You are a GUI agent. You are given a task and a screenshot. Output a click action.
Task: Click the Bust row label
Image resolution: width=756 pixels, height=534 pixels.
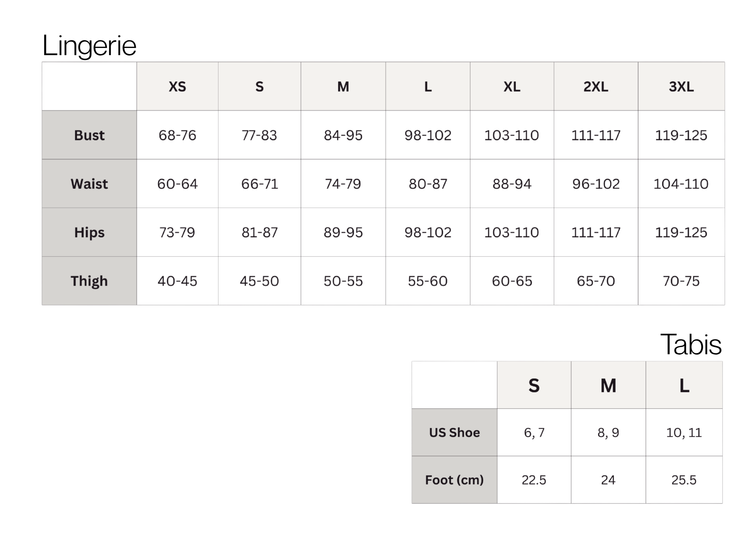coord(89,135)
